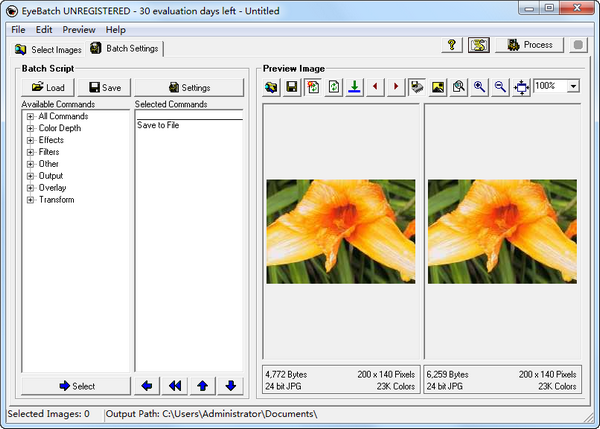This screenshot has width=600, height=429.
Task: Click the save preview image disk icon
Action: point(291,87)
